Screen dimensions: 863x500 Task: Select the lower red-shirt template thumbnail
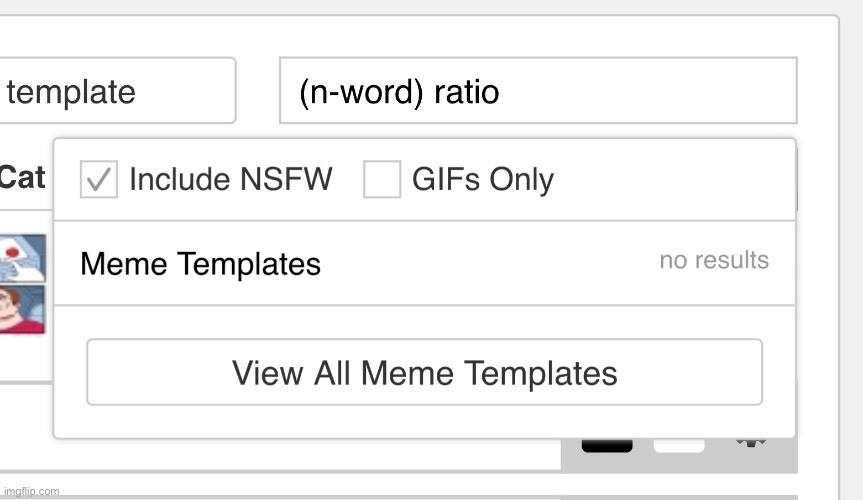[22, 310]
